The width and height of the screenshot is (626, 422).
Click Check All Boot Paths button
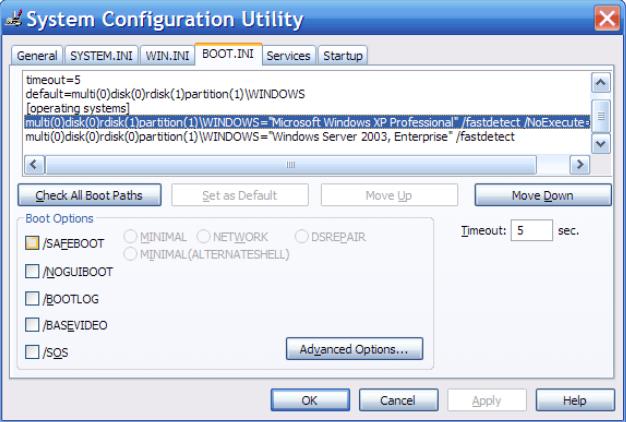point(89,195)
